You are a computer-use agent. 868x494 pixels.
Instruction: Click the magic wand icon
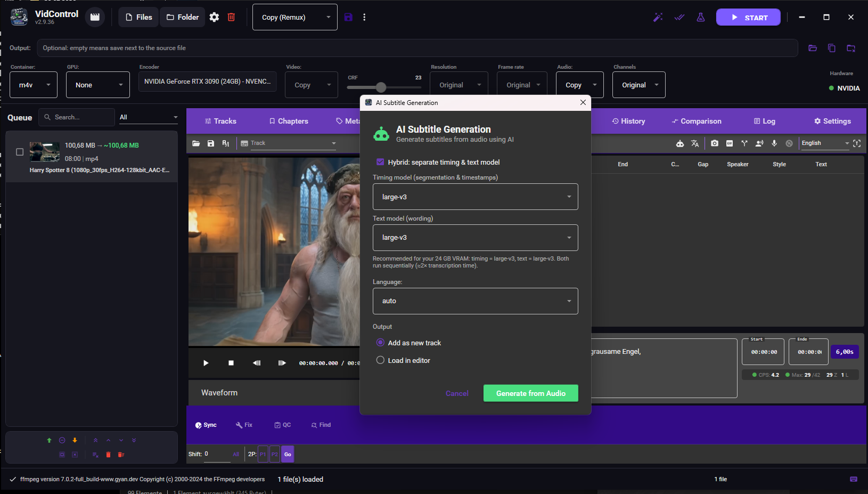pyautogui.click(x=658, y=17)
